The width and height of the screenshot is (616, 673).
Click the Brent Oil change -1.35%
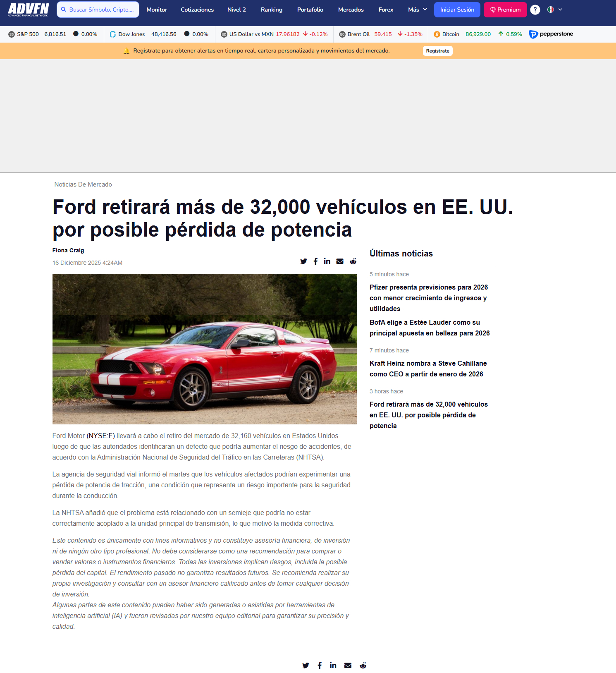pos(410,34)
